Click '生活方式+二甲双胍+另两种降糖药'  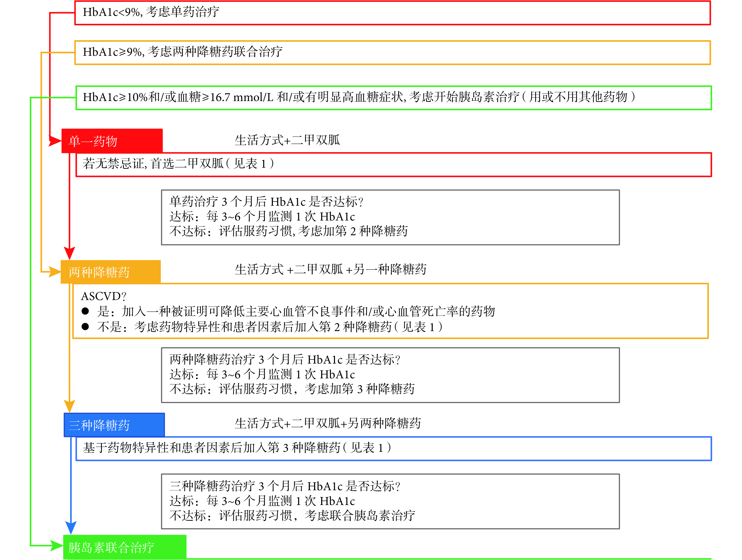[x=328, y=423]
